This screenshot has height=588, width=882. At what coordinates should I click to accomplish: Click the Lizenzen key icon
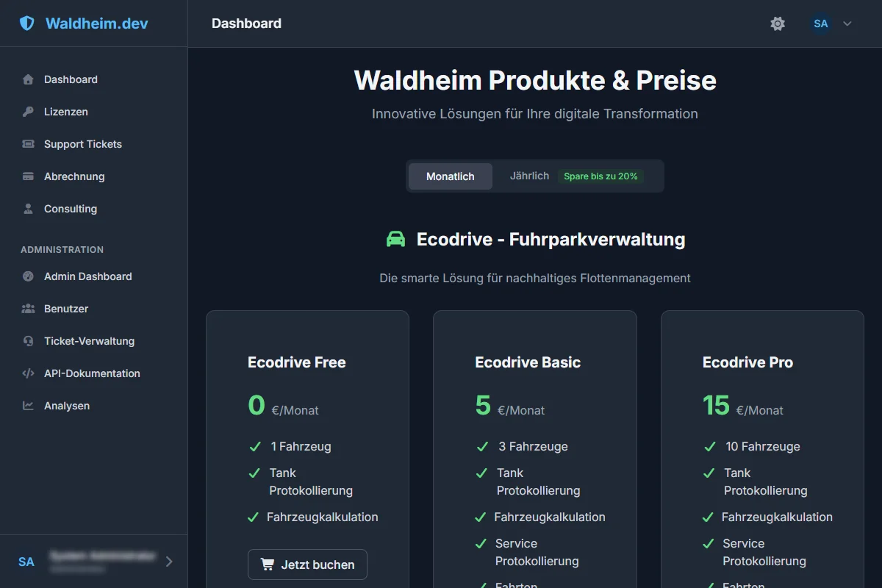[28, 112]
